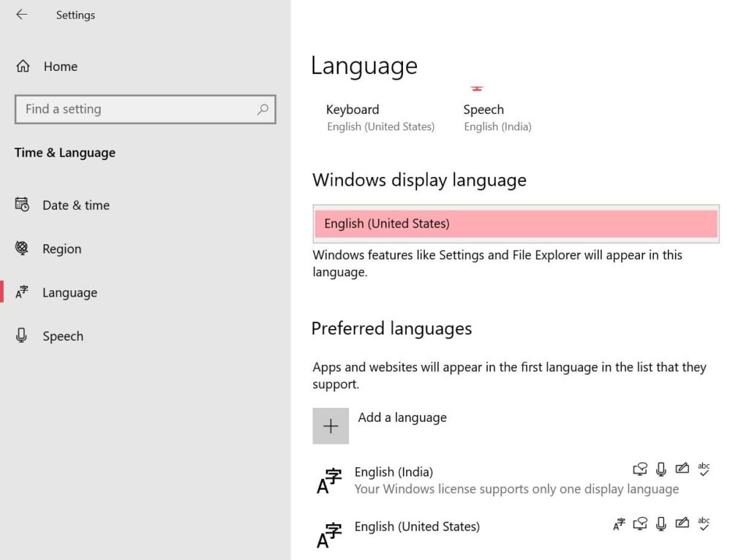Open the Windows display language dropdown
Screen dimensions: 749x560
tap(516, 224)
